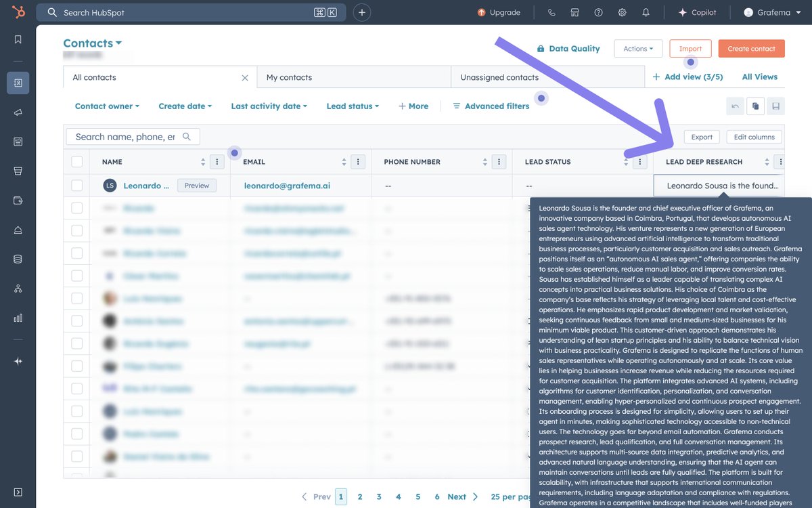This screenshot has height=508, width=812.
Task: Click Add view (3/5)
Action: pos(687,77)
